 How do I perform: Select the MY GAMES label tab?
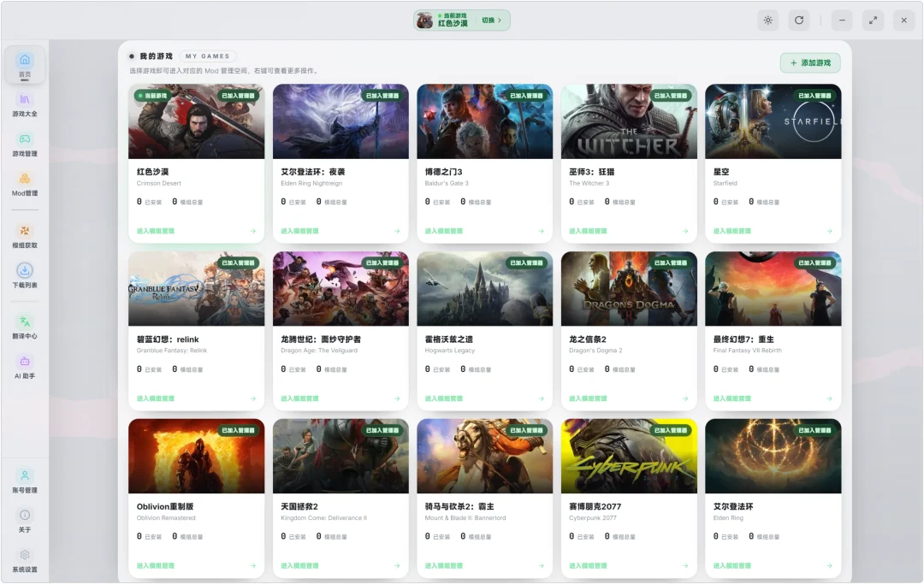[x=207, y=56]
